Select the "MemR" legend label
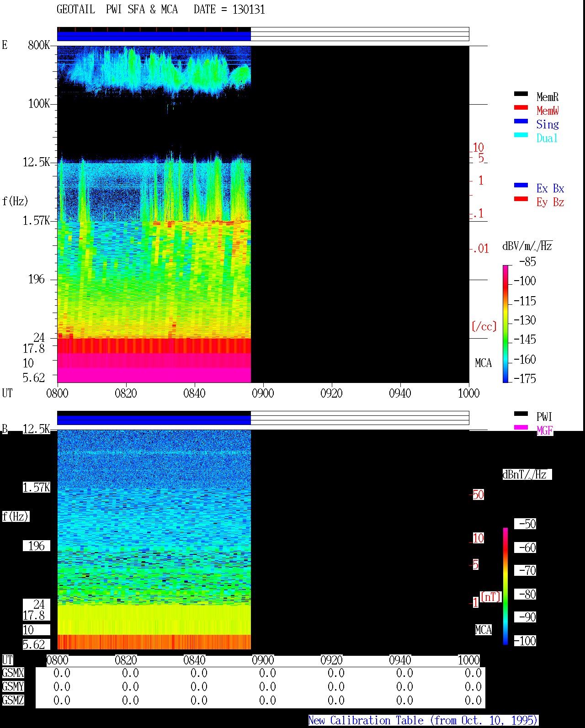 [x=548, y=97]
